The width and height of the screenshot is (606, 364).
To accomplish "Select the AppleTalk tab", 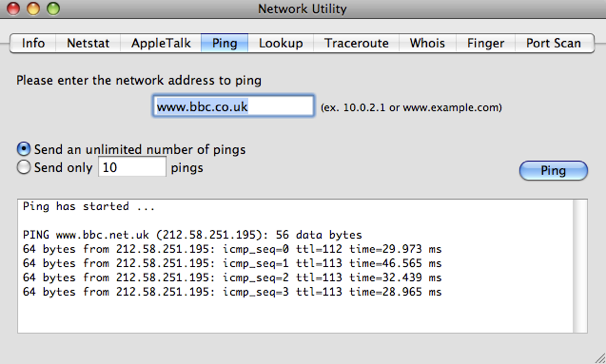I will [x=161, y=43].
